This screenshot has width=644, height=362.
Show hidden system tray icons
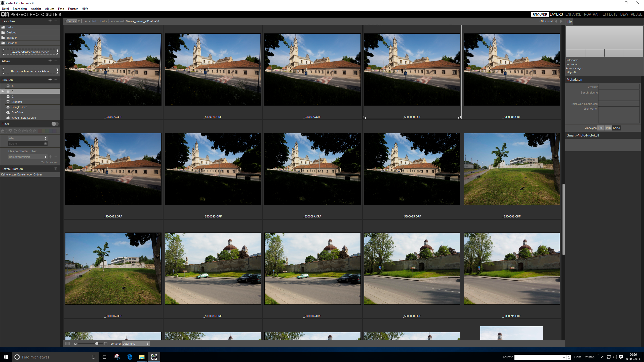(x=602, y=357)
